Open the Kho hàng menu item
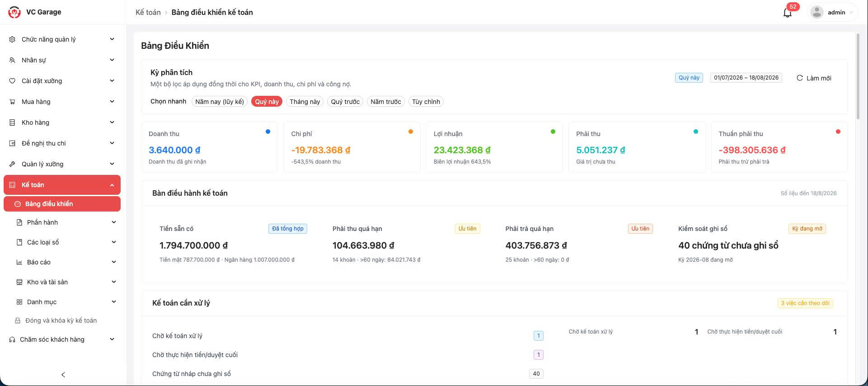Image resolution: width=868 pixels, height=386 pixels. (x=62, y=122)
